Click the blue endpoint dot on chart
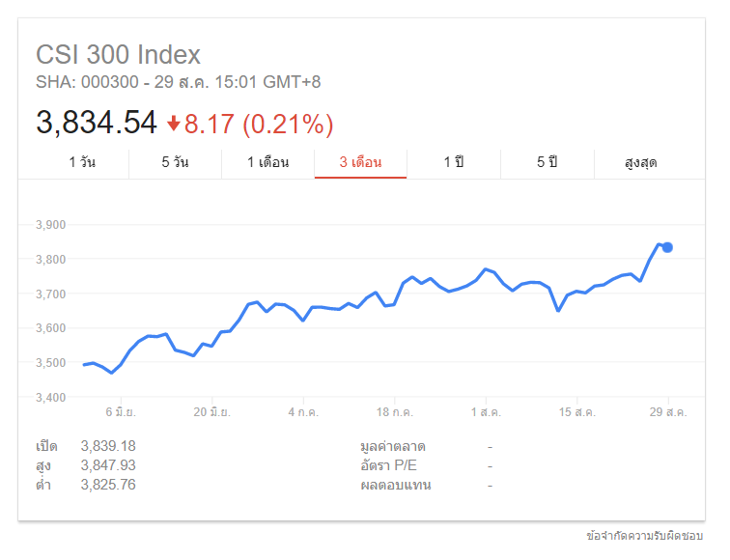 667,247
